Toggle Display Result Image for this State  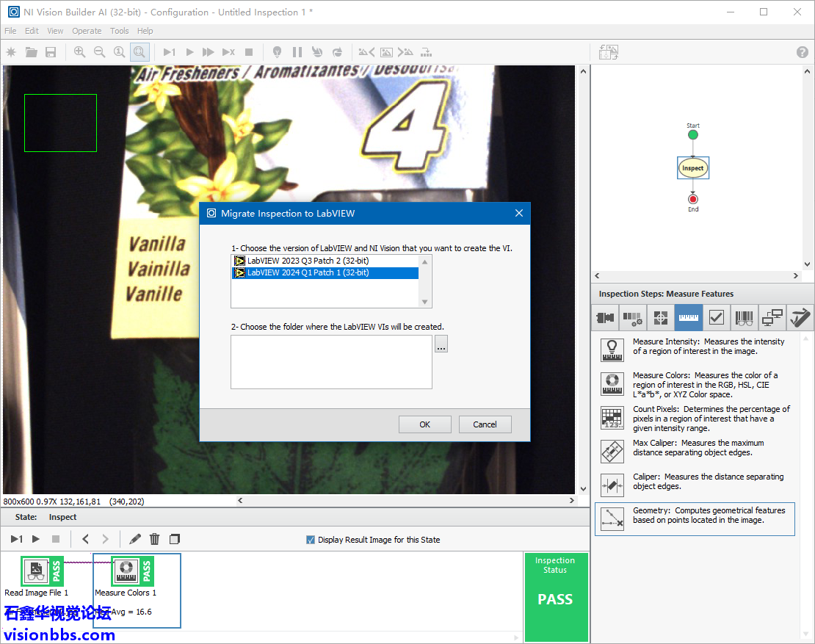pos(311,540)
